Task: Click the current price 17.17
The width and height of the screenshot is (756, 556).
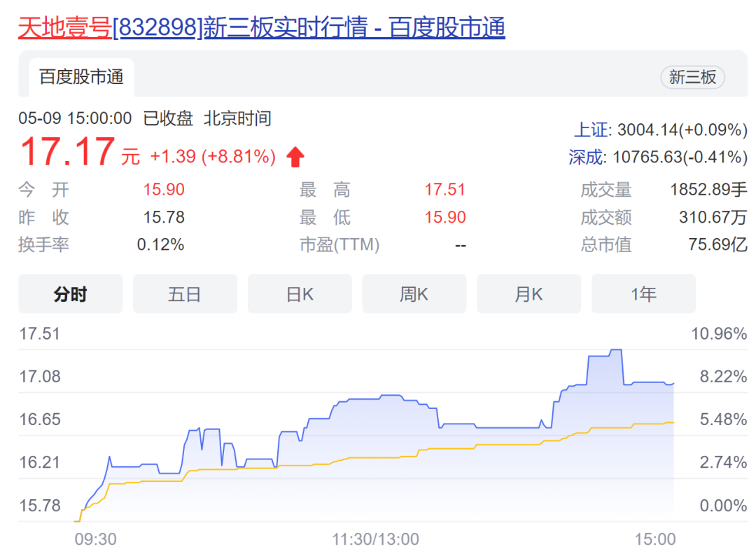Action: point(67,153)
